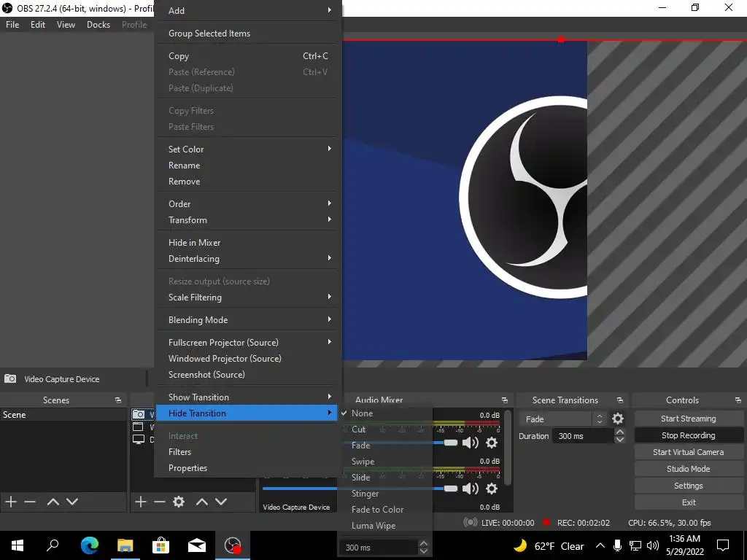This screenshot has width=747, height=560.
Task: Remove selected source with minus icon
Action: click(160, 502)
